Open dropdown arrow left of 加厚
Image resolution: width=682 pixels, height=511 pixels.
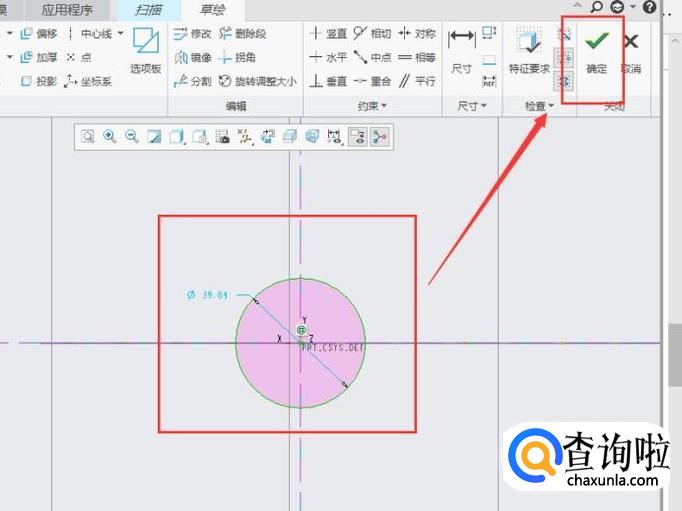tap(9, 57)
